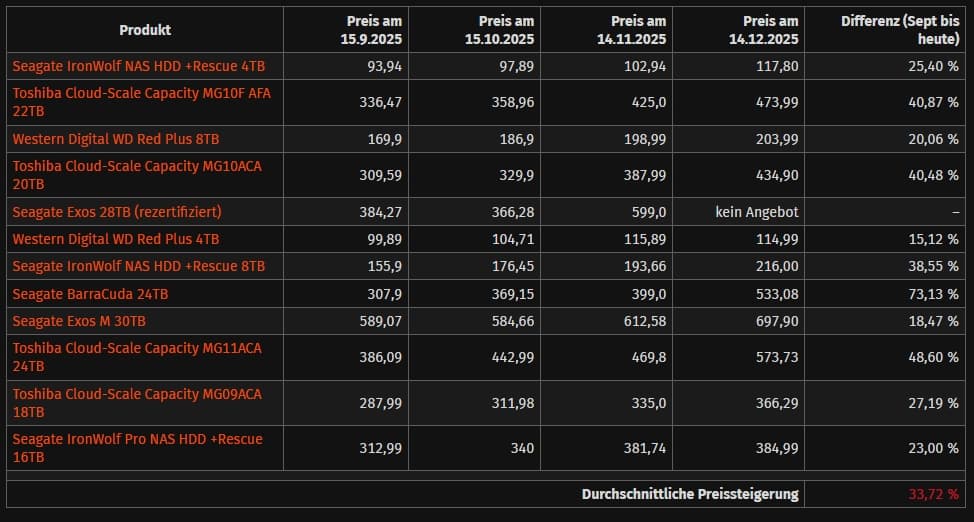Click the Produkt column header
The width and height of the screenshot is (974, 522).
tap(144, 30)
